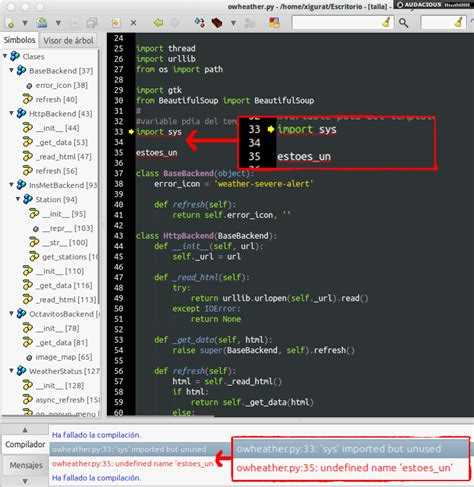Jump to __str__ [100] method

(65, 243)
